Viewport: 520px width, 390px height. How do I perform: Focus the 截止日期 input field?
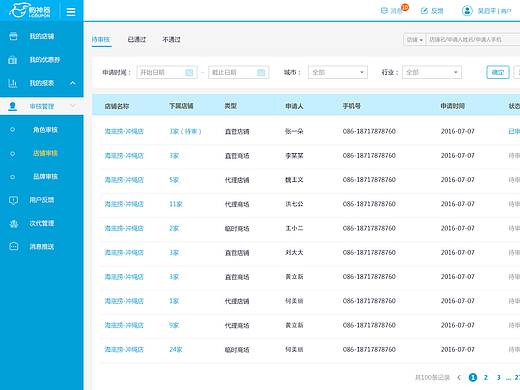[x=239, y=72]
